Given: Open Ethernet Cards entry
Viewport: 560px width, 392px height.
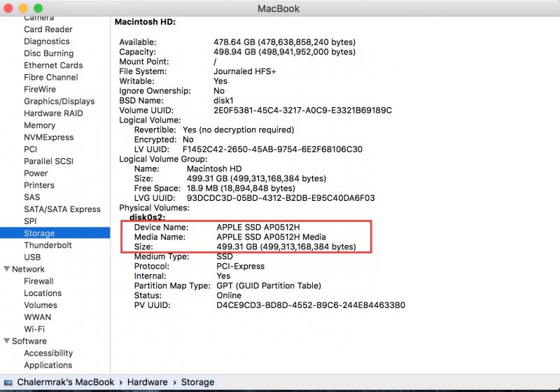Looking at the screenshot, I should tap(53, 65).
